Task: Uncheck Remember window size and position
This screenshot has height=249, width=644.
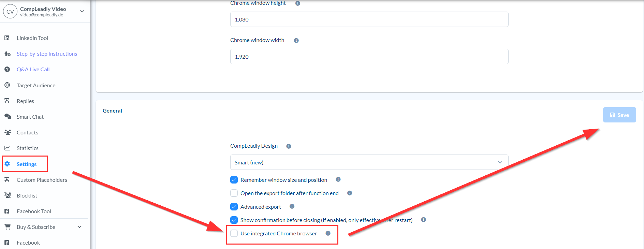Action: click(234, 180)
